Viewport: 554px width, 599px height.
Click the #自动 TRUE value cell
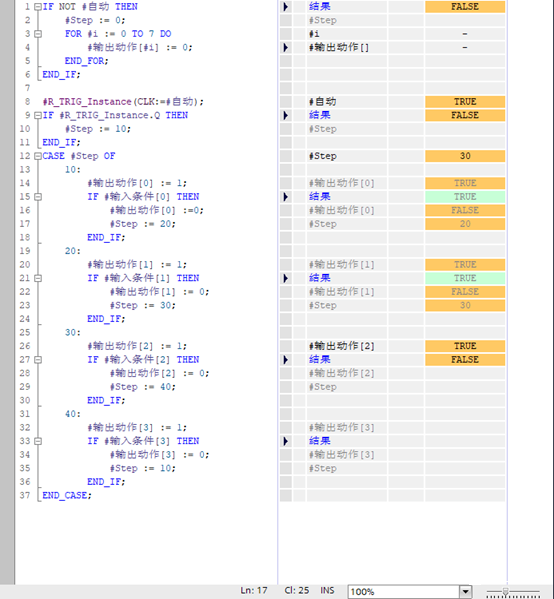[x=465, y=102]
